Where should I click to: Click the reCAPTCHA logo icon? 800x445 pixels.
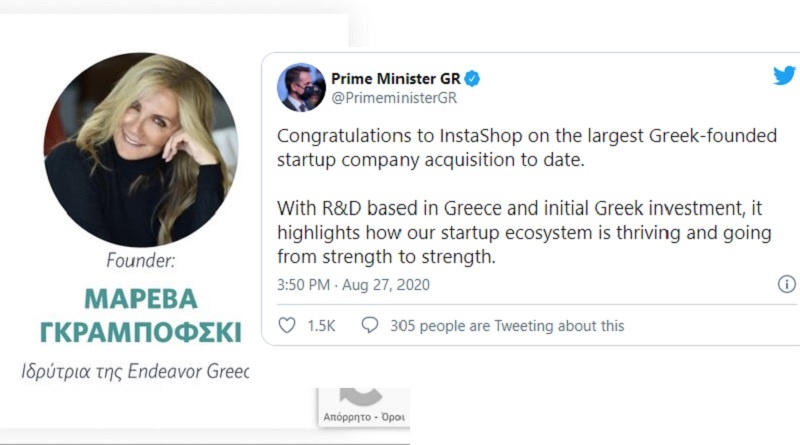tap(362, 396)
